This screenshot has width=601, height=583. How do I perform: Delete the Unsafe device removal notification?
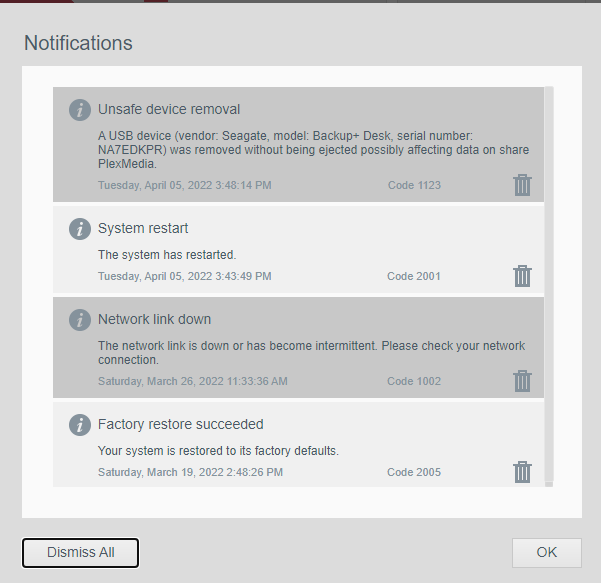(x=522, y=185)
